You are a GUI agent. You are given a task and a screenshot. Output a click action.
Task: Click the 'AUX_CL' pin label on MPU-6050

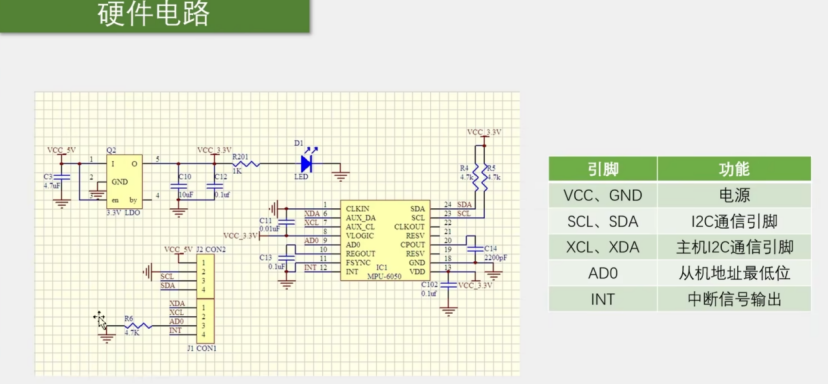[360, 226]
